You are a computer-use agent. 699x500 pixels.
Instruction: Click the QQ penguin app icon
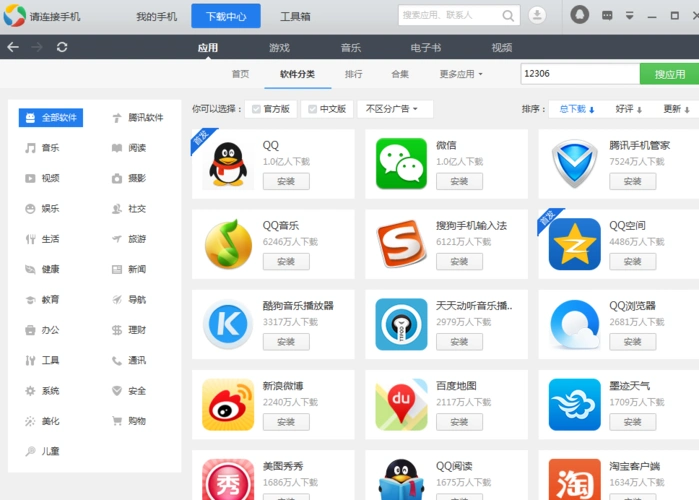coord(228,164)
